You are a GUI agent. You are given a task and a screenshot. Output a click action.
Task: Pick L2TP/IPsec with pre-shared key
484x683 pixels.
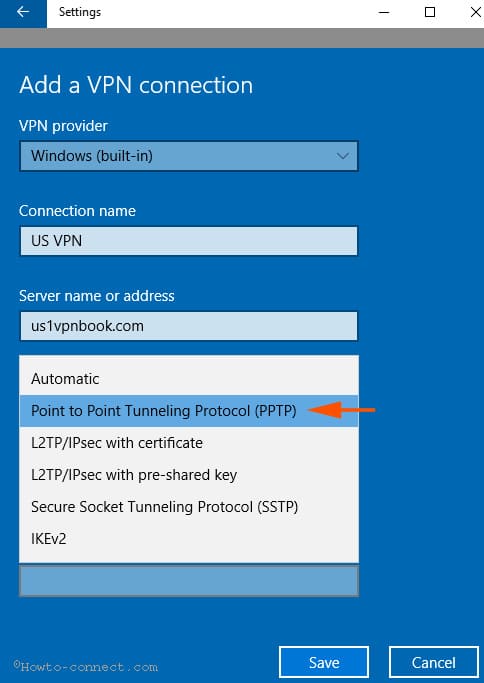pos(189,475)
